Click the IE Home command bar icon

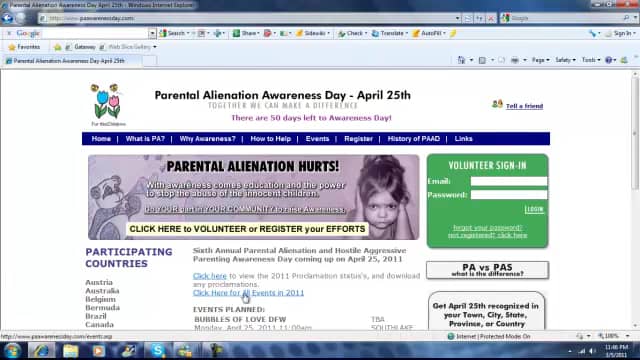pos(461,60)
